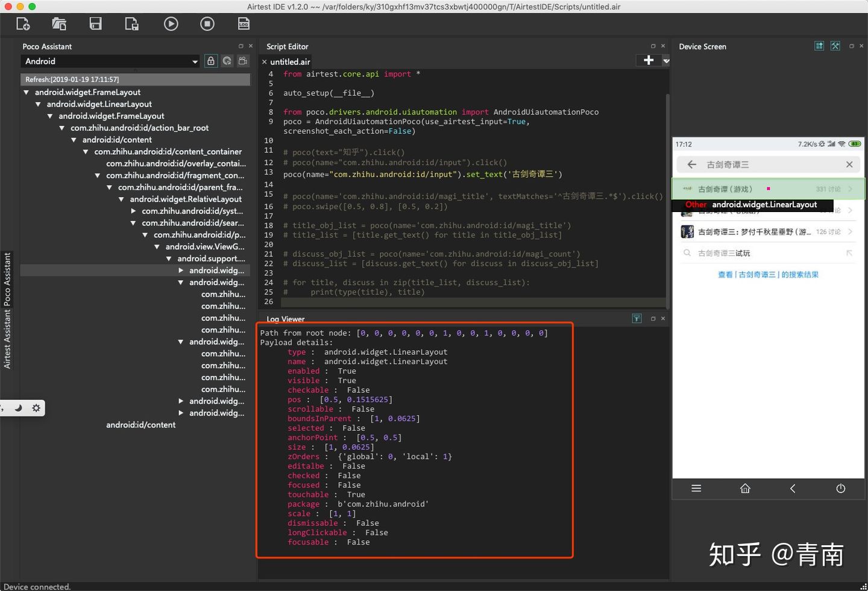Collapse the android.widget.LinearLayout tree node
The image size is (868, 591).
(39, 105)
